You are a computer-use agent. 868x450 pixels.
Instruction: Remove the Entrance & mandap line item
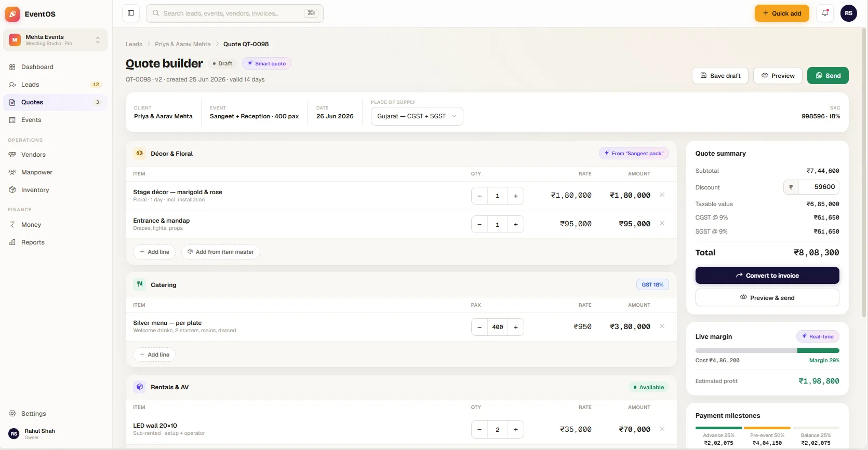tap(662, 224)
